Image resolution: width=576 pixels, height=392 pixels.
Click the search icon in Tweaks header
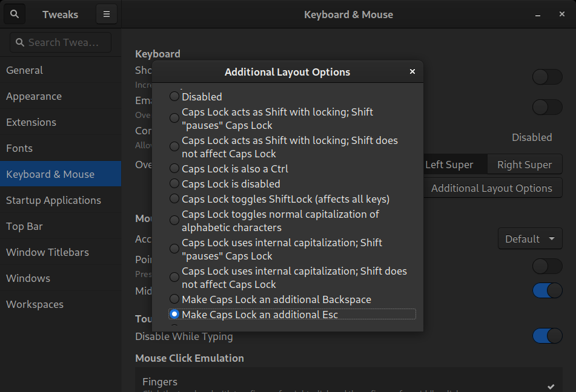coord(15,15)
